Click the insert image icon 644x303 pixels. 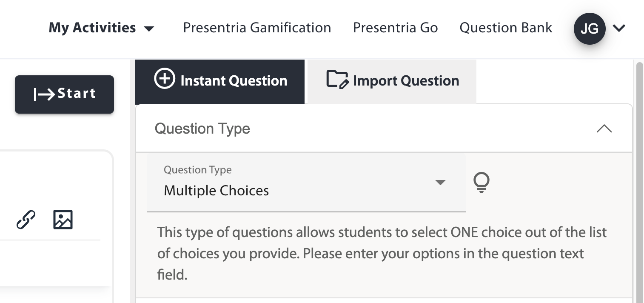[63, 220]
